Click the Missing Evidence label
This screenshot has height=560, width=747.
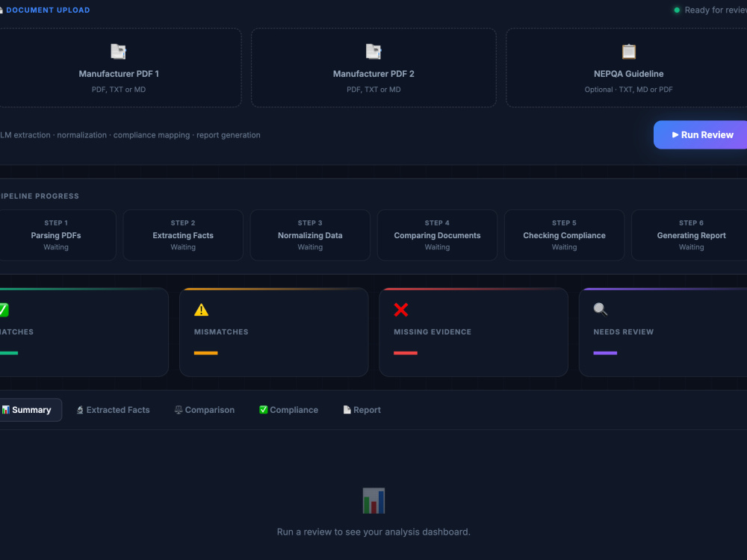click(x=433, y=332)
